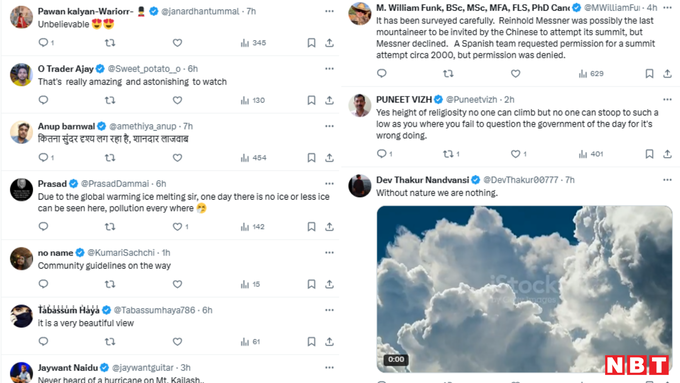Retweet O Trader Ajay's post

[x=110, y=100]
